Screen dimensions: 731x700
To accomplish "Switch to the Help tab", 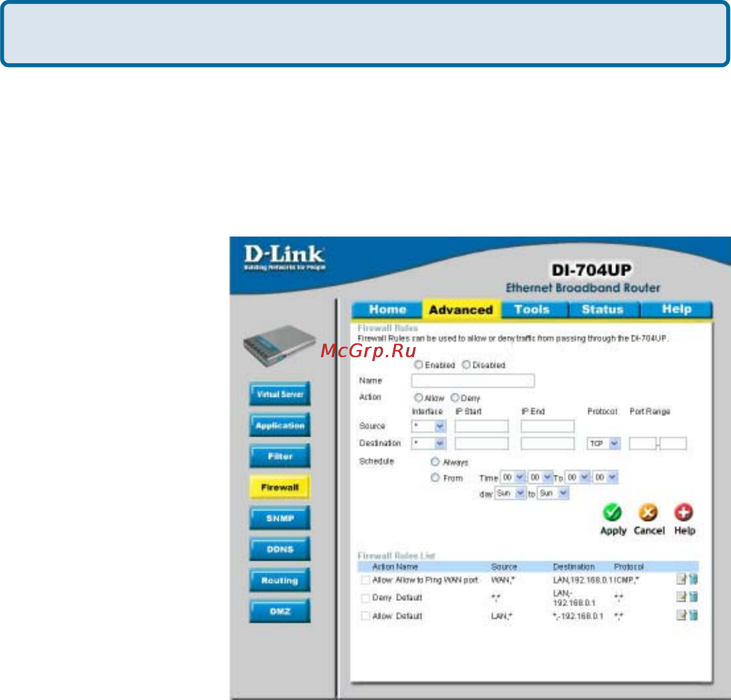I will (676, 309).
